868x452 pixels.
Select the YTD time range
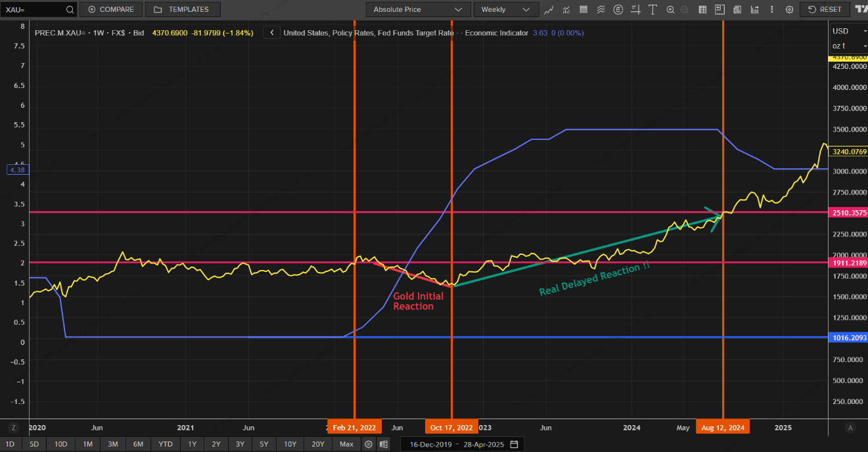click(166, 444)
